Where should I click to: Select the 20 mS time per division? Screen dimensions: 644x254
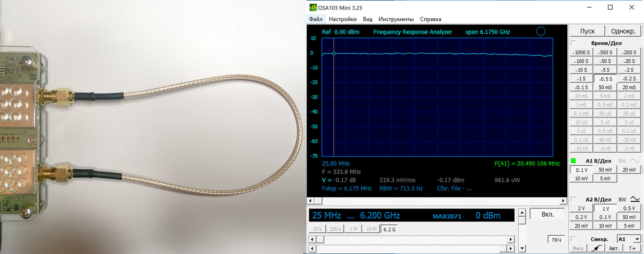pyautogui.click(x=629, y=87)
